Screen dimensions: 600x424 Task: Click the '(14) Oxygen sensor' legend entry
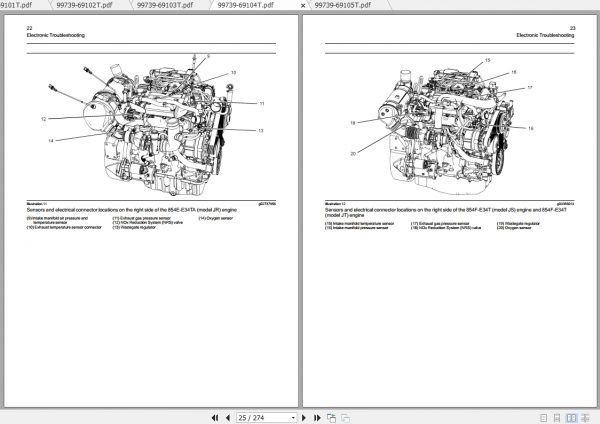click(215, 218)
